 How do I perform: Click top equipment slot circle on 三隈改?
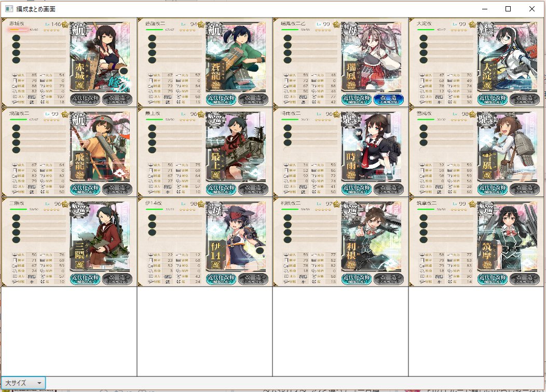click(x=16, y=218)
